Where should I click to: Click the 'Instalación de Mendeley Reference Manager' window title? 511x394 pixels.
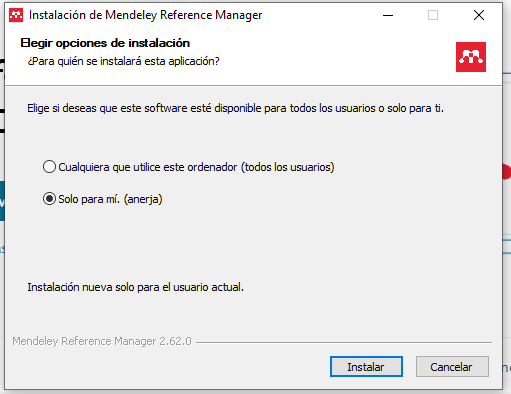[x=146, y=15]
